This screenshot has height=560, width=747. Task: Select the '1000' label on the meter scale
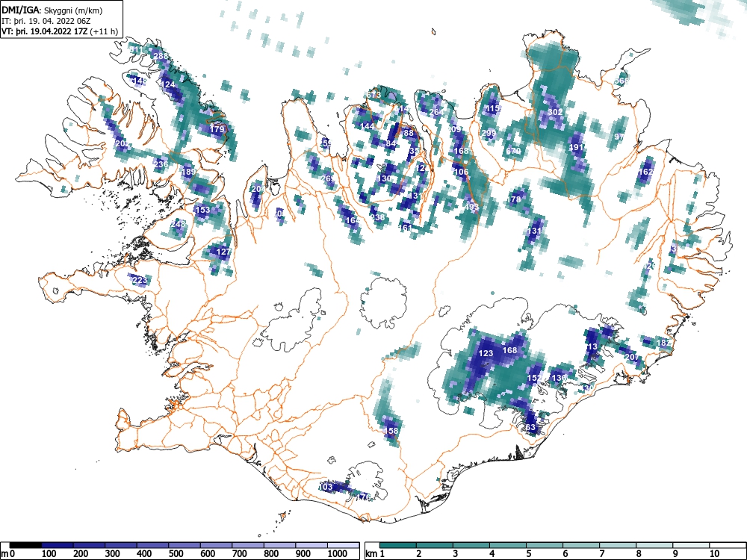click(338, 554)
